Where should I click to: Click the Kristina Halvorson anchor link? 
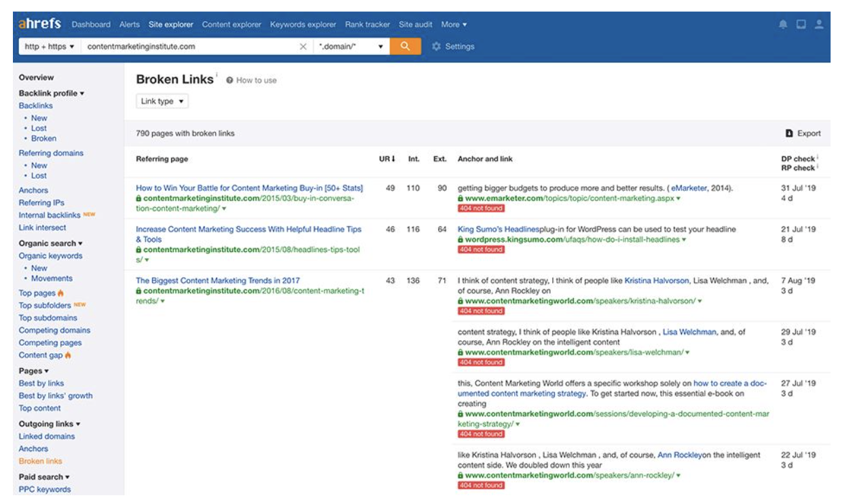click(657, 281)
